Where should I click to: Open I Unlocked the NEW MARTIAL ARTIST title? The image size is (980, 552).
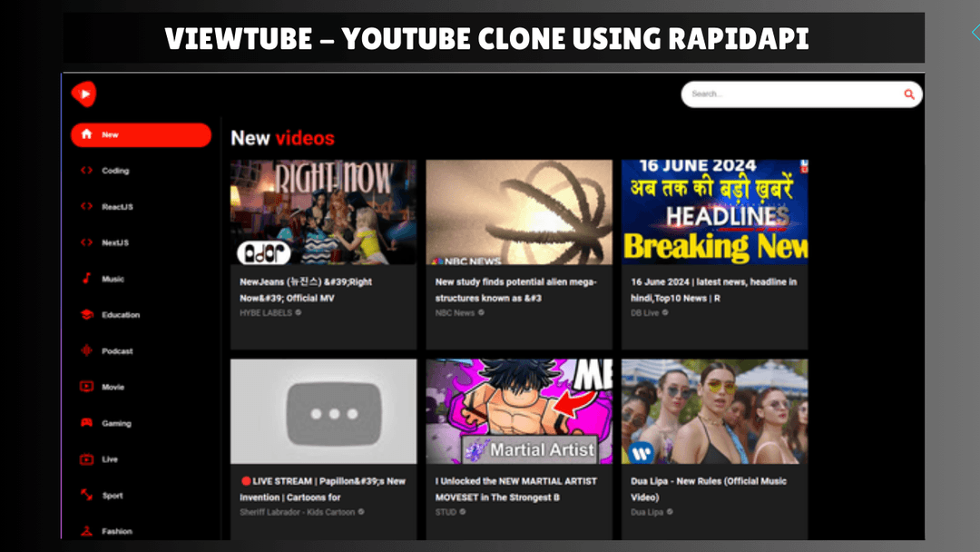[x=515, y=489]
